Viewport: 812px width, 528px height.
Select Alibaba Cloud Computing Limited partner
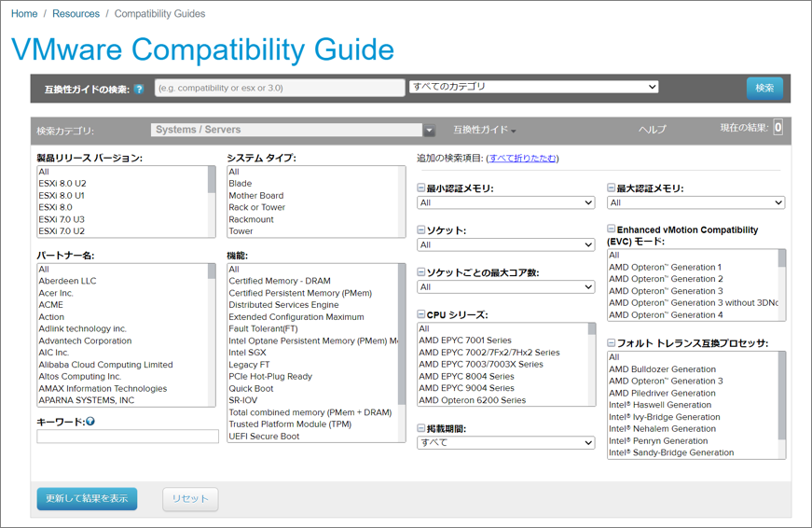(x=105, y=365)
